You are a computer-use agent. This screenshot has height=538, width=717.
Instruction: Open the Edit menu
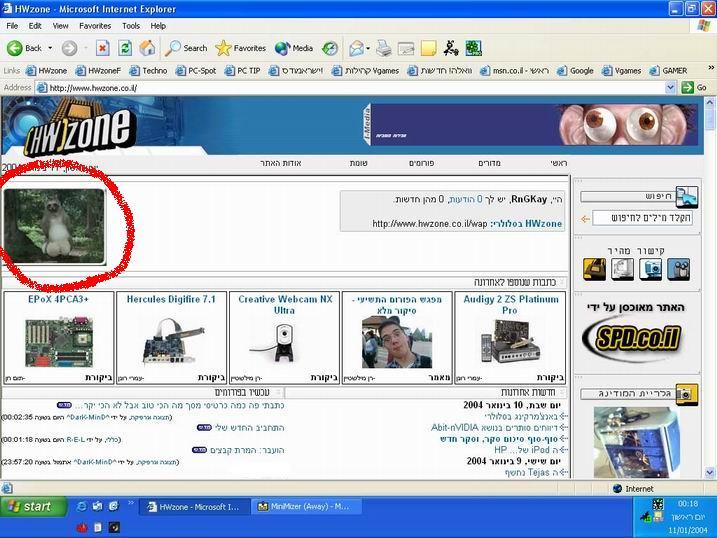point(35,26)
